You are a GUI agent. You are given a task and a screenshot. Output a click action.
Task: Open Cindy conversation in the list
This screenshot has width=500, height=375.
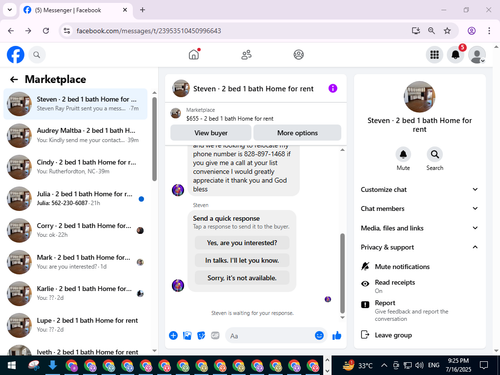coord(75,167)
